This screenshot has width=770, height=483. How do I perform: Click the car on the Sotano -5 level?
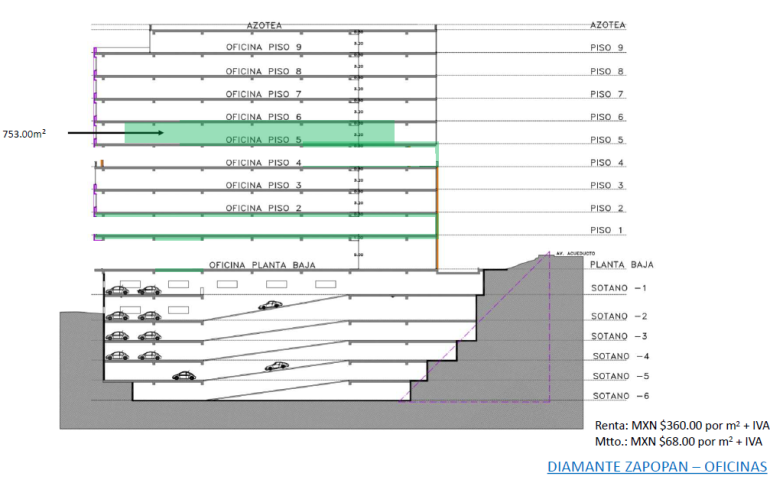pos(185,376)
